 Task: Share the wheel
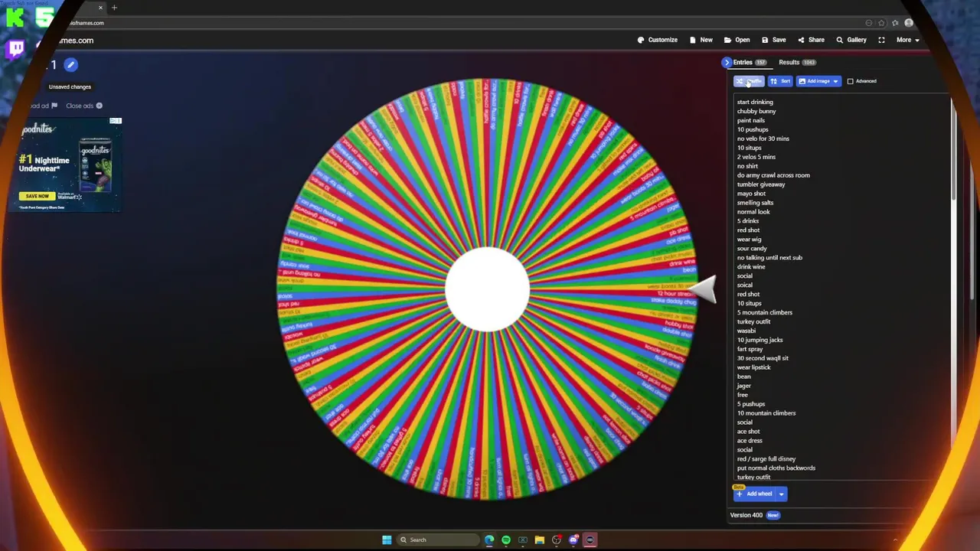(812, 40)
